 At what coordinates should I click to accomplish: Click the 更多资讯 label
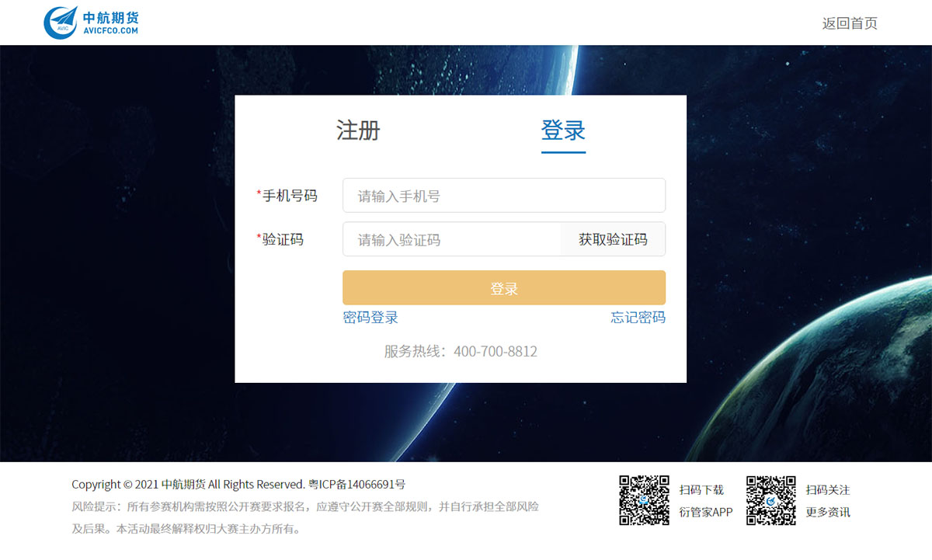click(x=828, y=512)
